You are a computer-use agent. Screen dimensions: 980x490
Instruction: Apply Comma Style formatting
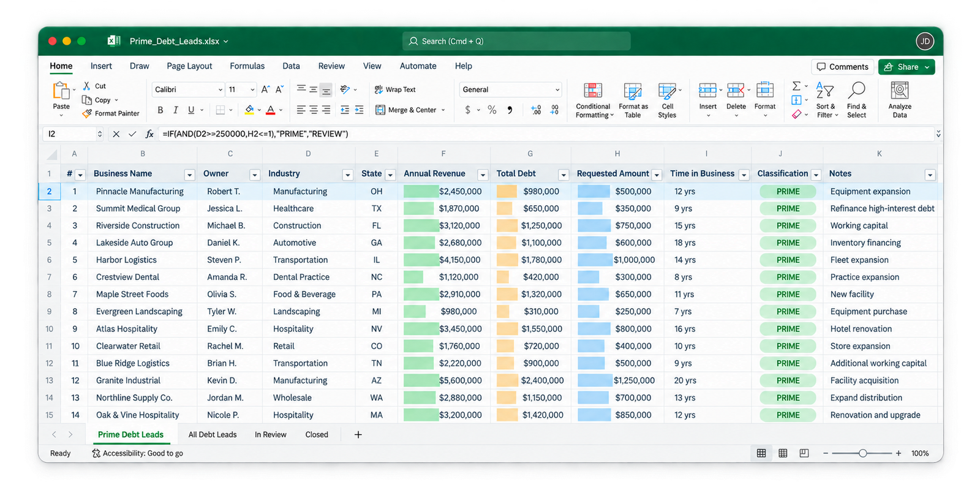coord(510,110)
